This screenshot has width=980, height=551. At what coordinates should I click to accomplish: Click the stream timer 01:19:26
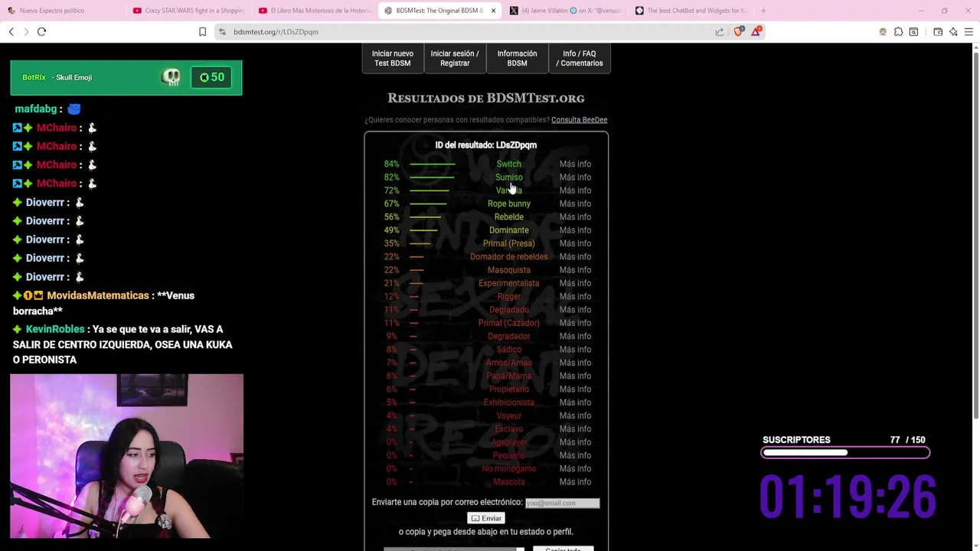click(848, 497)
